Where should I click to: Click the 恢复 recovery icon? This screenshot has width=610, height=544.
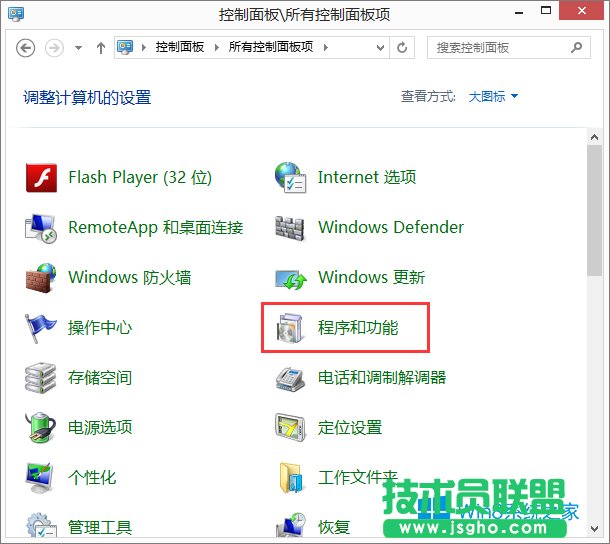[x=291, y=525]
